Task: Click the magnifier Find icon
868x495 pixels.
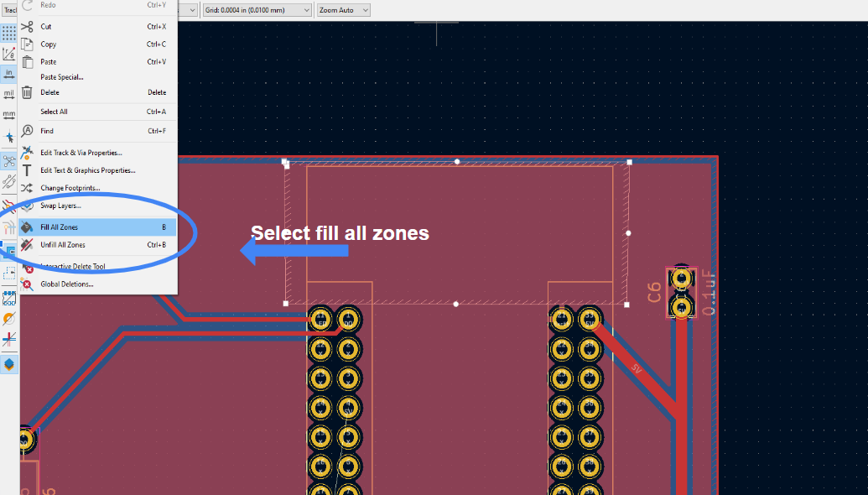Action: [27, 131]
